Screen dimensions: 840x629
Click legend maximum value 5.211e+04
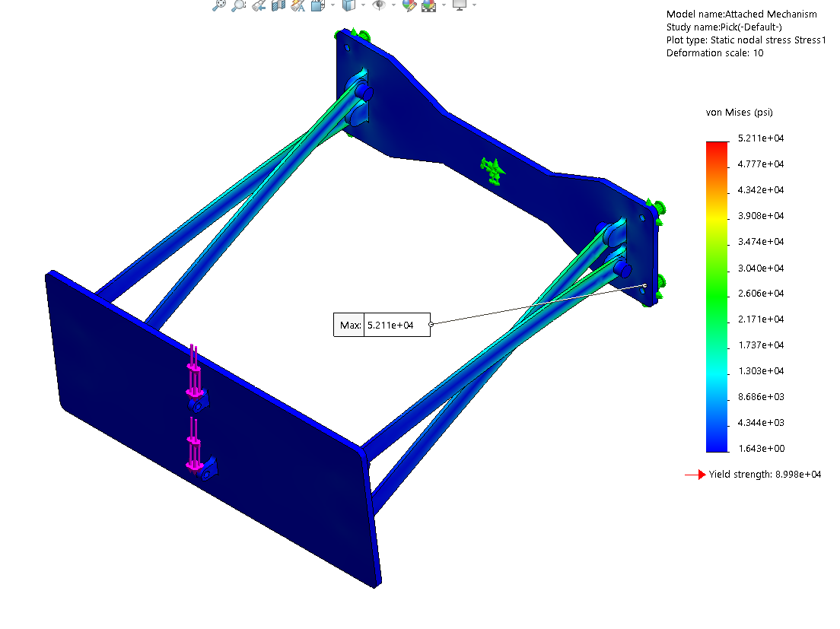point(761,138)
